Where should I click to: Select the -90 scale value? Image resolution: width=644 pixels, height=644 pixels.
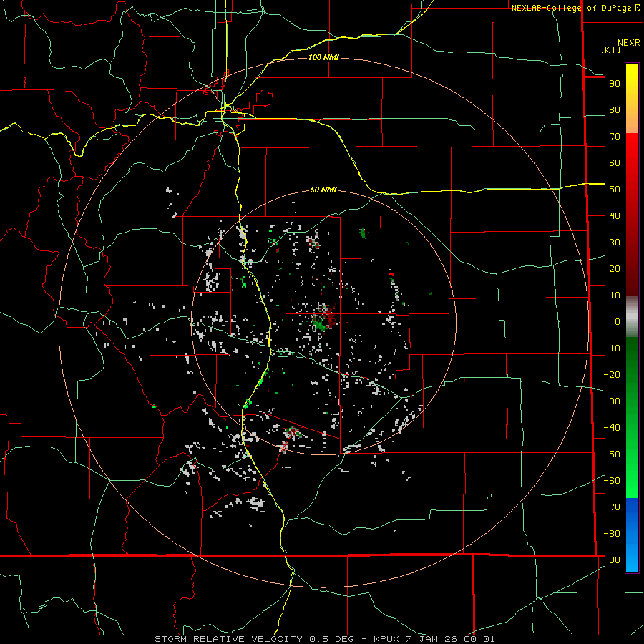[612, 560]
